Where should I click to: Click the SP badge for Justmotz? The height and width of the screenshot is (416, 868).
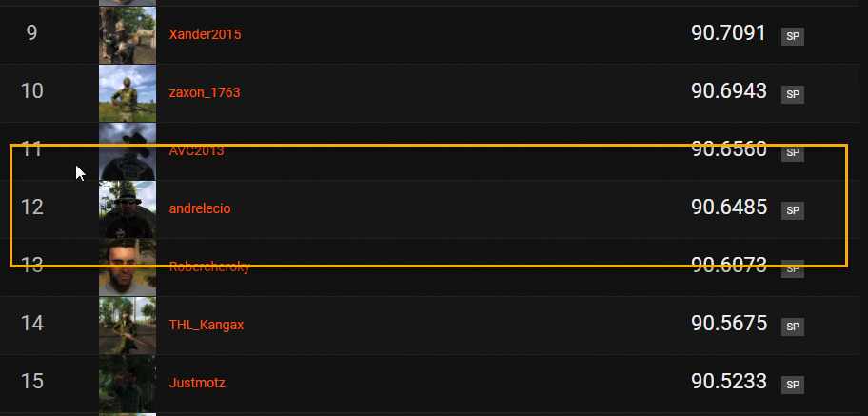(x=792, y=385)
